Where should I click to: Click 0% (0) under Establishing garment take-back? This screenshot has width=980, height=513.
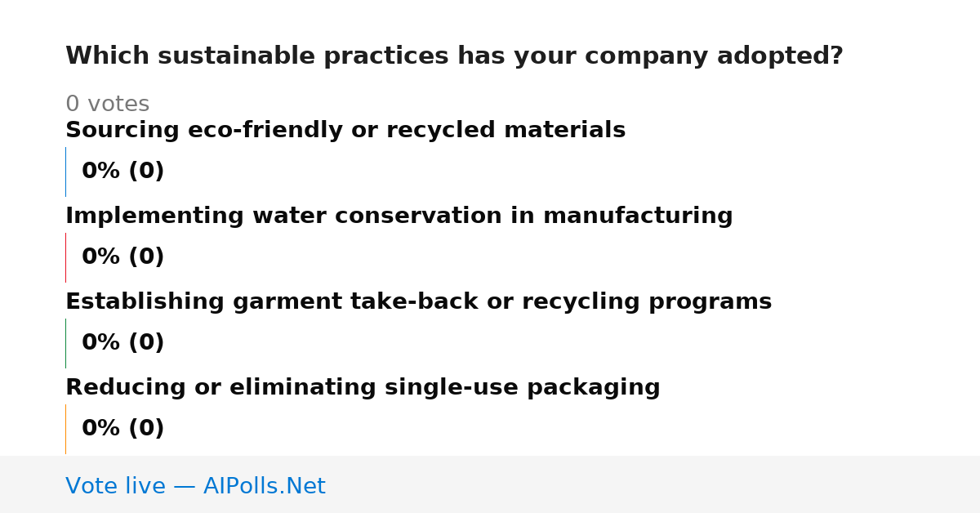tap(122, 343)
